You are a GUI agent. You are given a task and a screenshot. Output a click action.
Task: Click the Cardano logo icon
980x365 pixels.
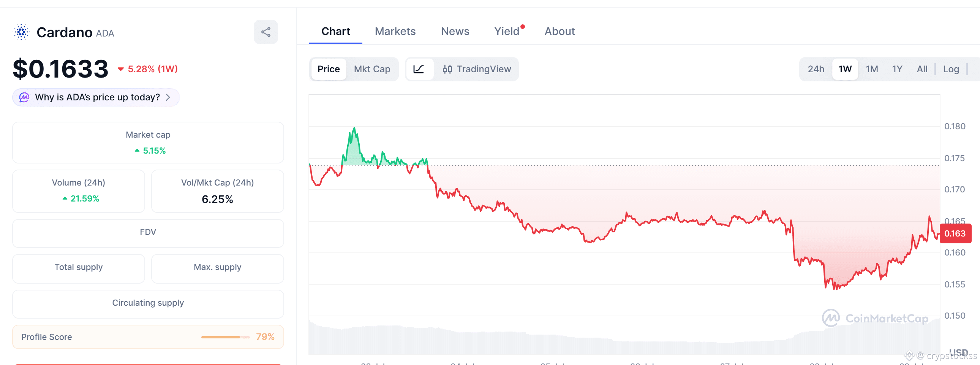pos(21,32)
